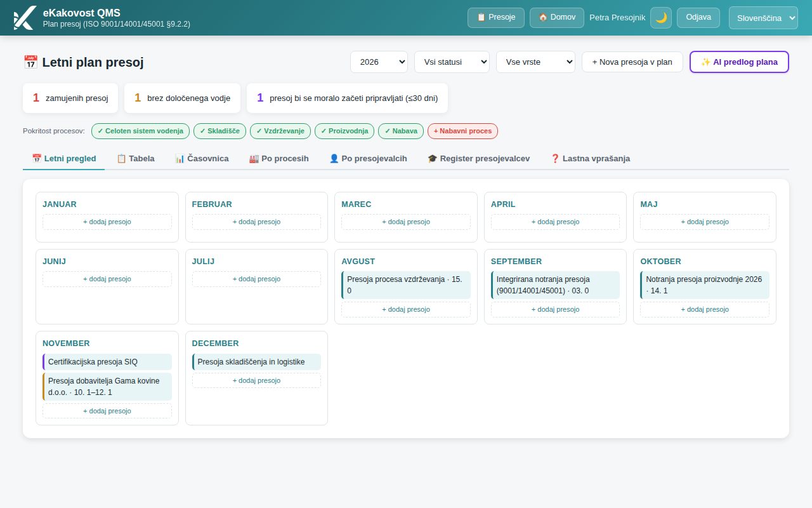The height and width of the screenshot is (508, 812).
Task: Switch to the Po procesih tab
Action: pyautogui.click(x=279, y=159)
